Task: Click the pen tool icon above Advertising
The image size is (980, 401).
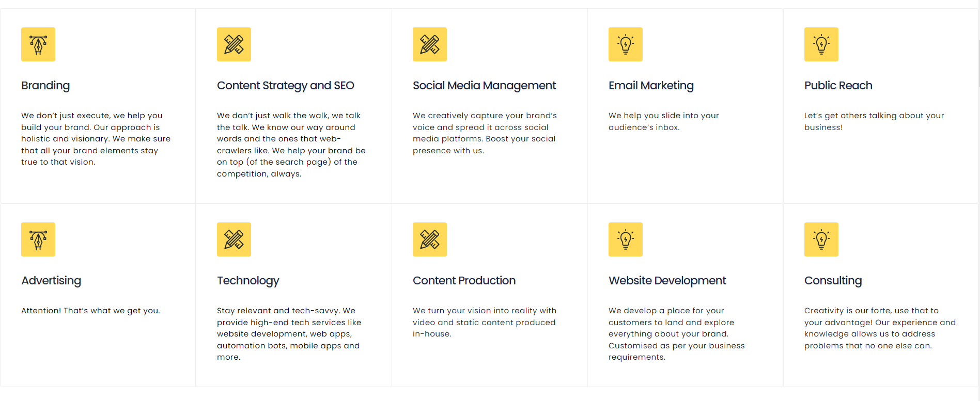Action: (38, 239)
